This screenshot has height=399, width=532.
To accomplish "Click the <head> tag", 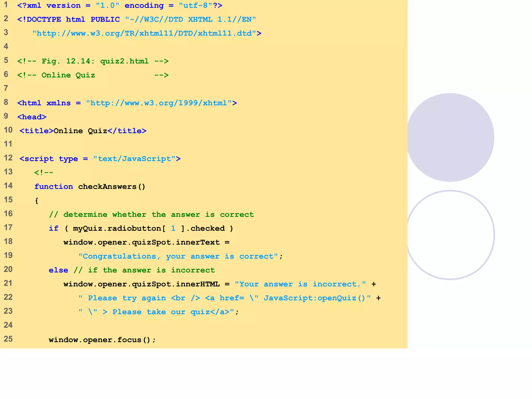I will 32,117.
